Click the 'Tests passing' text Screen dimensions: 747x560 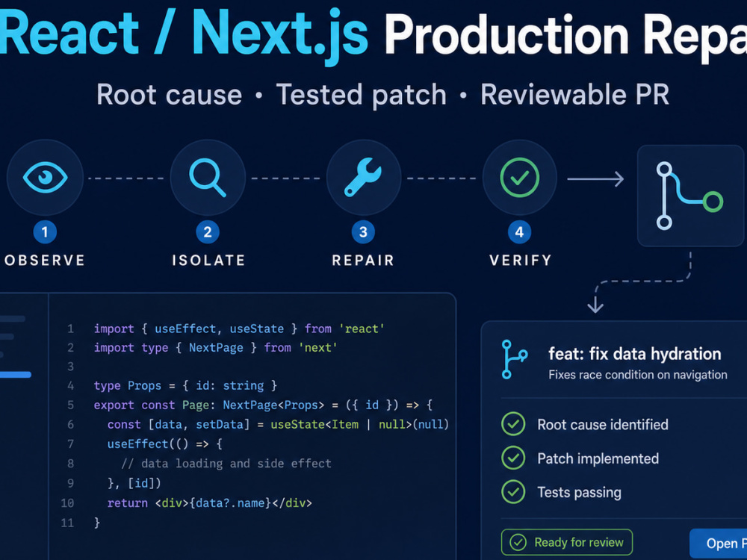[580, 492]
